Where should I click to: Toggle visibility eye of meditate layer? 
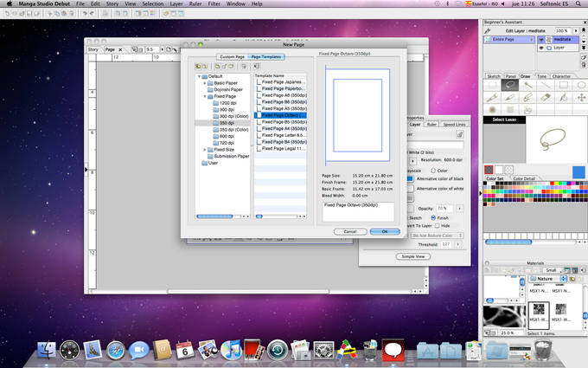click(x=541, y=40)
